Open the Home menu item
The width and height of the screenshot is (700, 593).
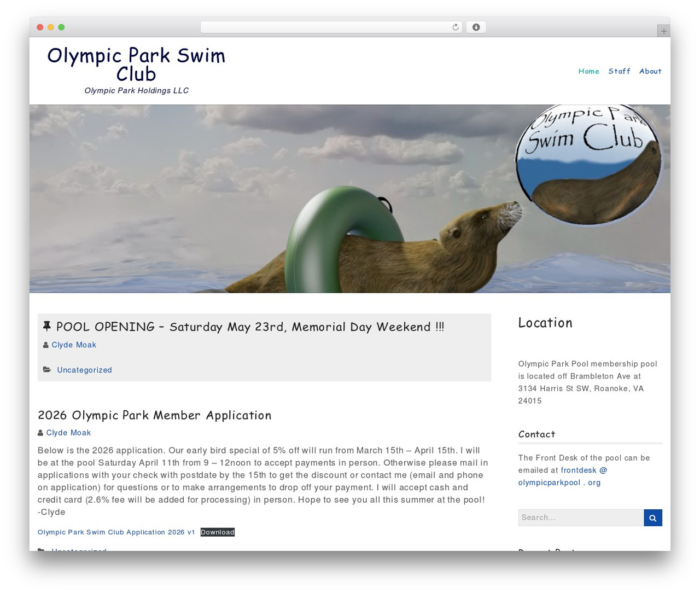588,71
